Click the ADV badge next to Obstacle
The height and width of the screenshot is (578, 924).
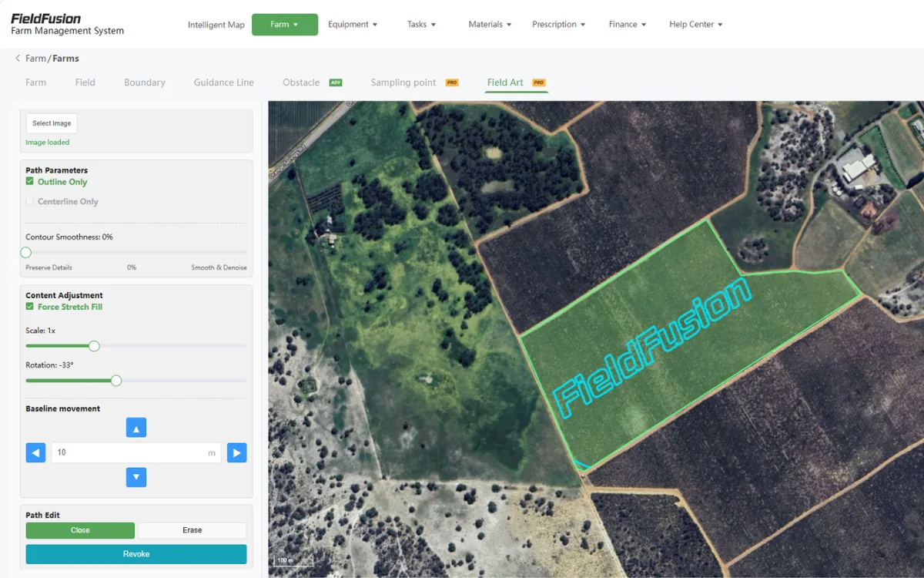[336, 82]
